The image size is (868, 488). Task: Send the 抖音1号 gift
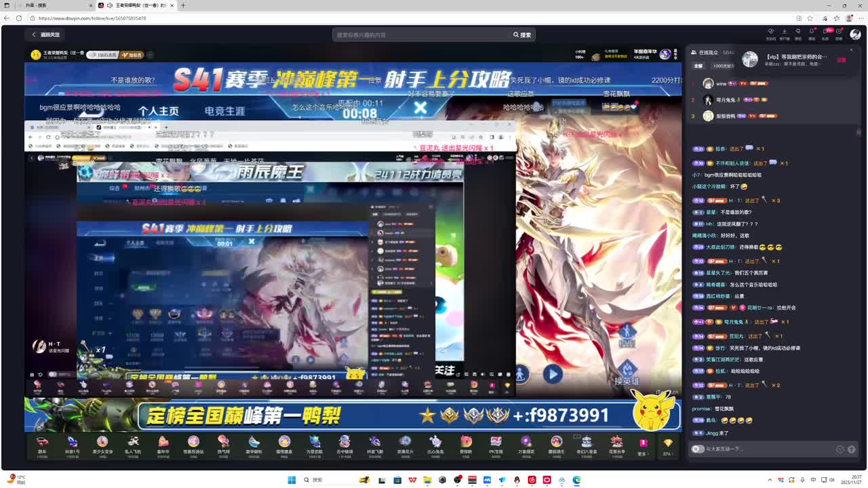[x=72, y=445]
